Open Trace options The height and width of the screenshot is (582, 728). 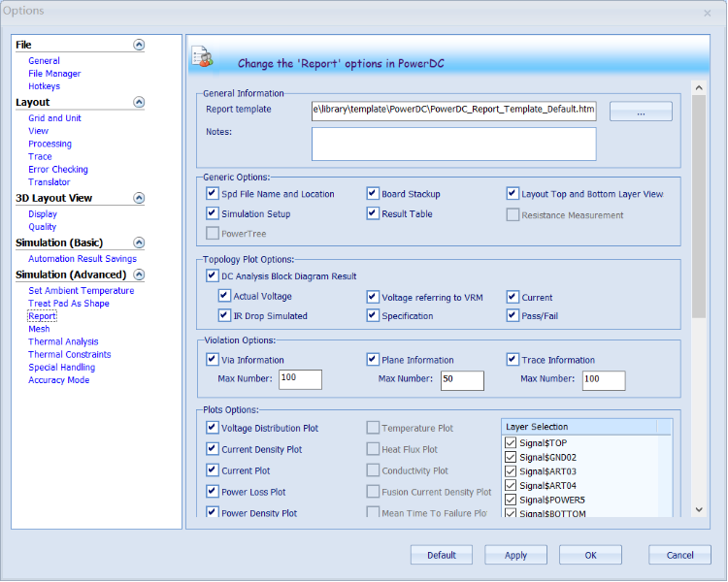coord(40,156)
